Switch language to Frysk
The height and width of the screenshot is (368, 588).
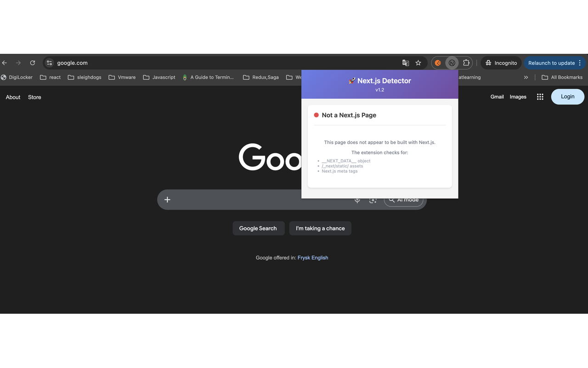pos(304,258)
